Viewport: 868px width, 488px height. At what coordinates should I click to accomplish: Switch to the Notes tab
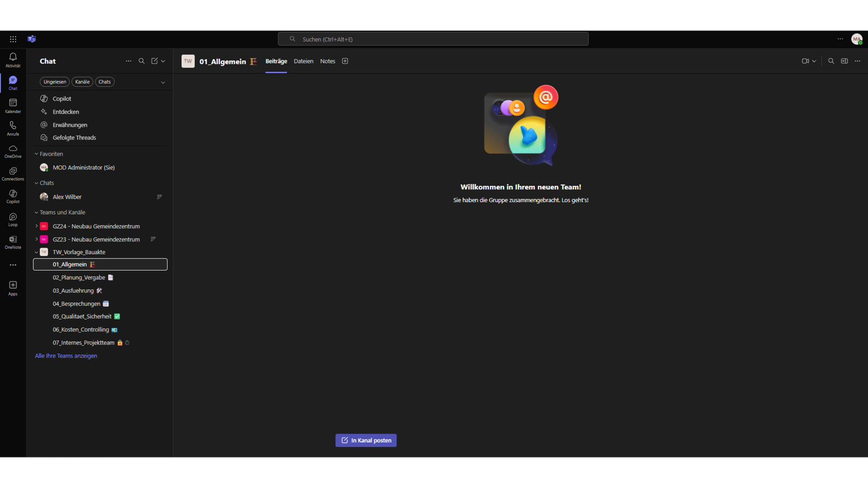click(x=328, y=61)
